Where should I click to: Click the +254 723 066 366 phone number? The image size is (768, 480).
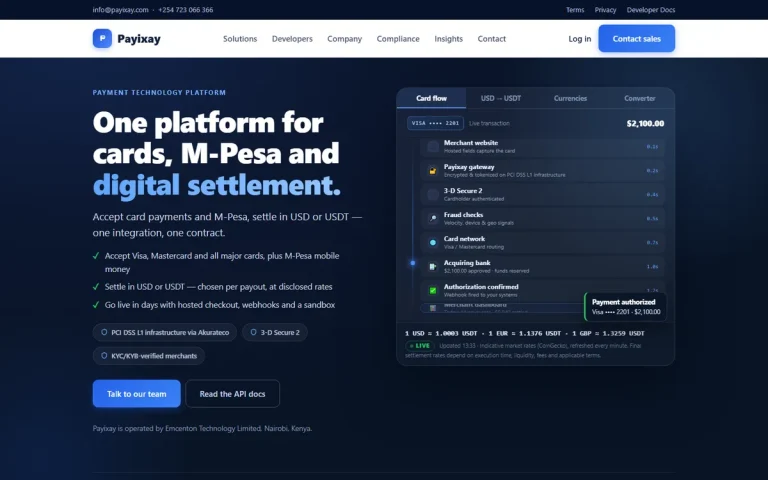click(186, 10)
